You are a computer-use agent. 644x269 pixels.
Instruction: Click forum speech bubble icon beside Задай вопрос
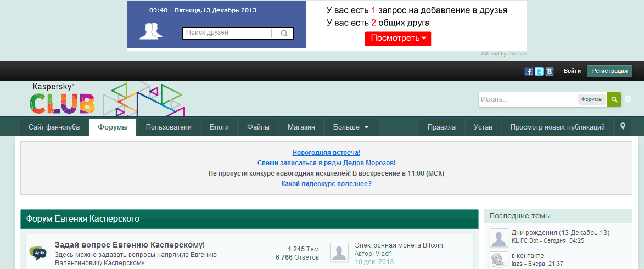[38, 253]
